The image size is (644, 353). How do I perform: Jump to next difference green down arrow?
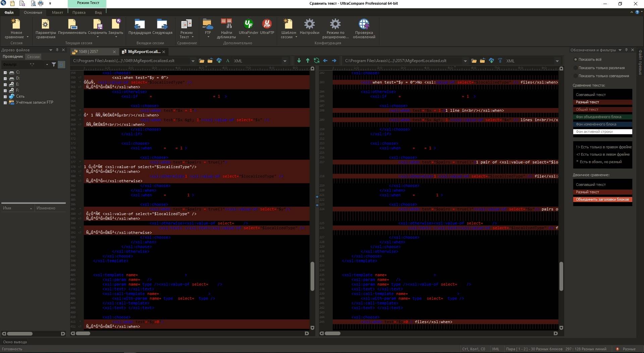point(299,61)
